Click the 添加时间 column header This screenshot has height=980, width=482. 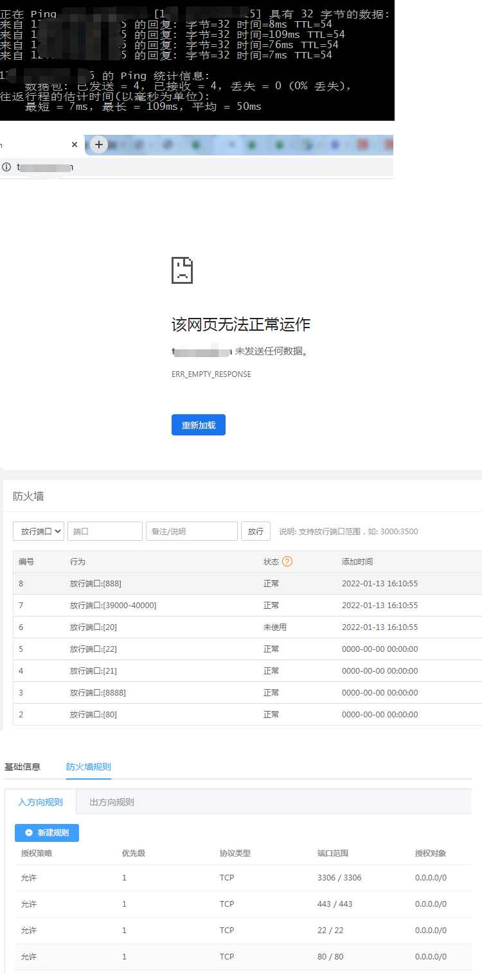pos(357,562)
